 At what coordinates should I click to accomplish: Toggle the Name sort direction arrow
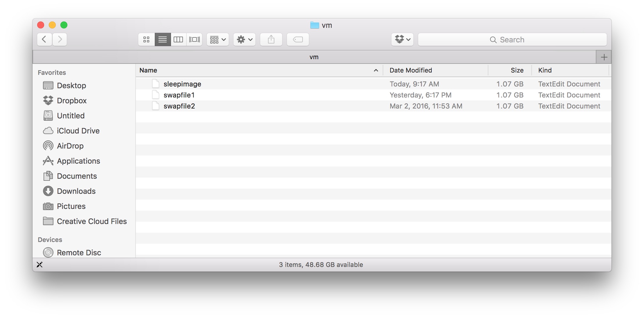376,70
